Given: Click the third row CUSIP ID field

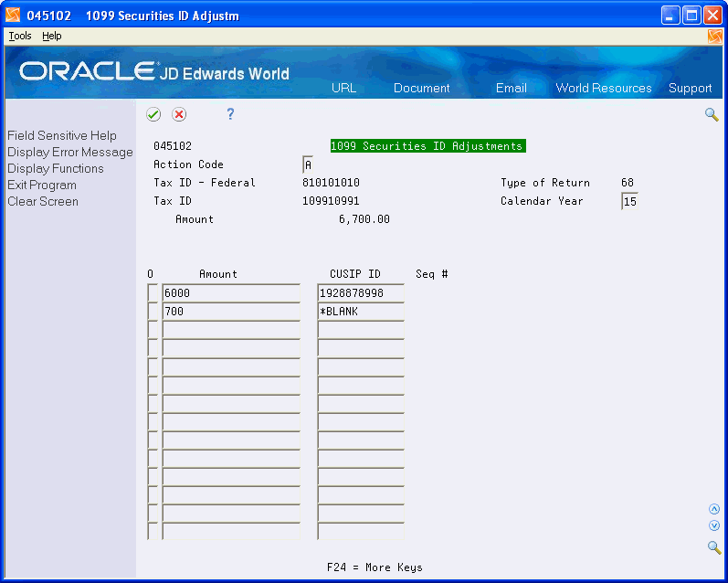Looking at the screenshot, I should (x=361, y=330).
